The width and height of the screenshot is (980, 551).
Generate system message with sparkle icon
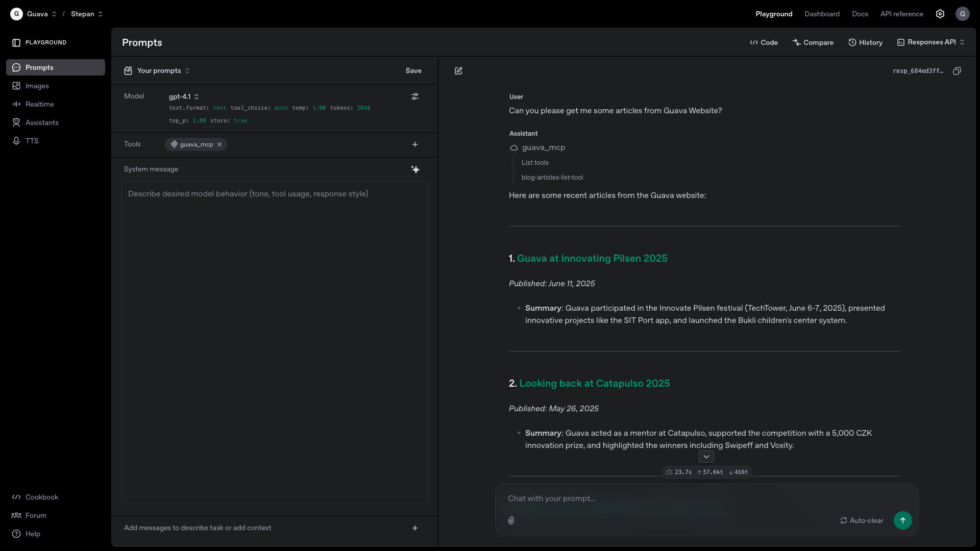click(415, 169)
